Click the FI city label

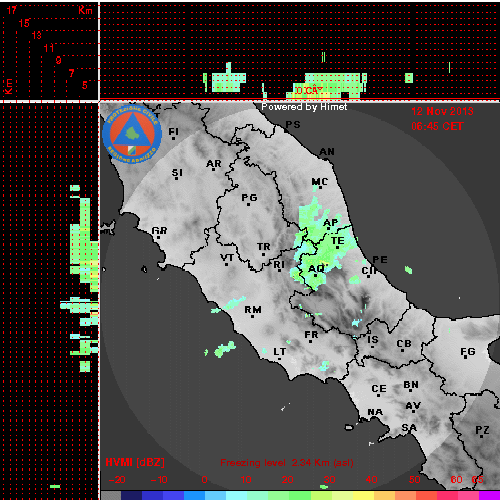pyautogui.click(x=173, y=132)
